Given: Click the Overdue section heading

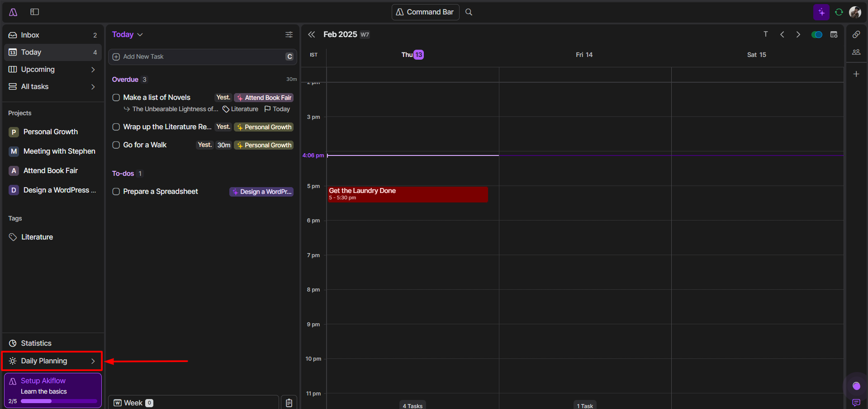Looking at the screenshot, I should (x=125, y=80).
